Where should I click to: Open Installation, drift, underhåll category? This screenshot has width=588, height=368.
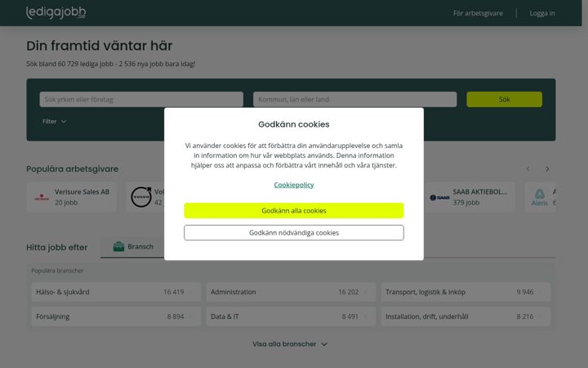pyautogui.click(x=465, y=316)
